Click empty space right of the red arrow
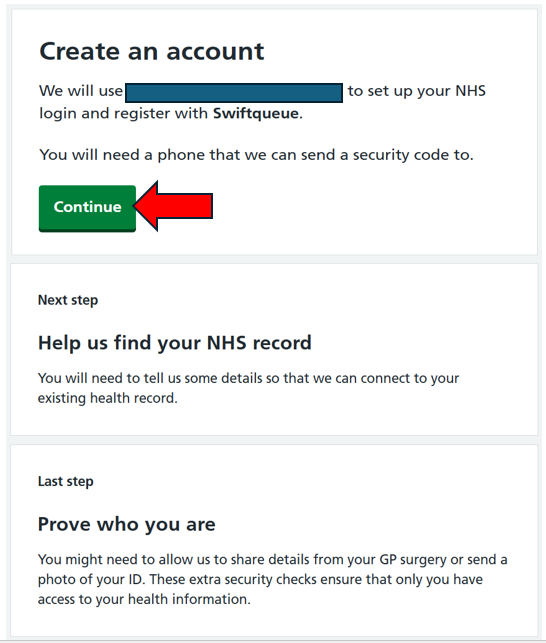This screenshot has width=546, height=643. pos(369,207)
